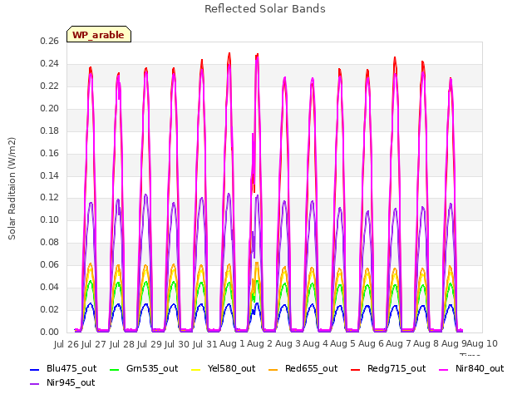Screen dimensions: 532x399
Task: Click the 0.06 y-axis tick label
Action: pyautogui.click(x=50, y=264)
